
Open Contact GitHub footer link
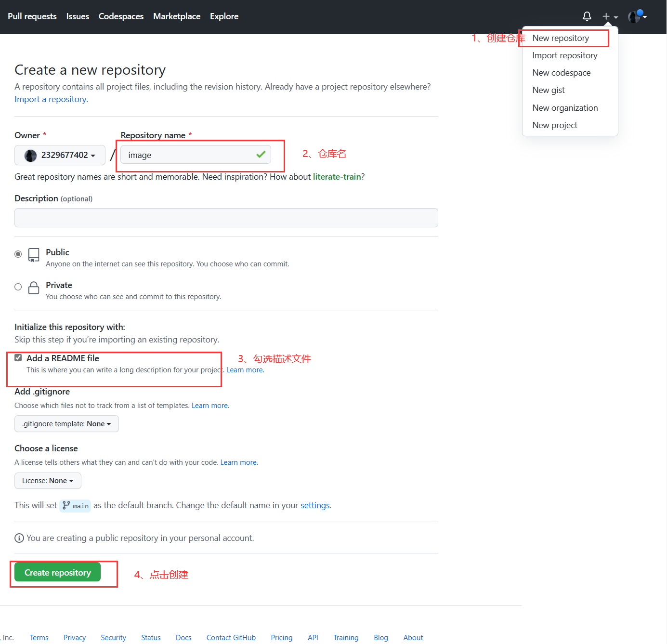[x=231, y=638]
